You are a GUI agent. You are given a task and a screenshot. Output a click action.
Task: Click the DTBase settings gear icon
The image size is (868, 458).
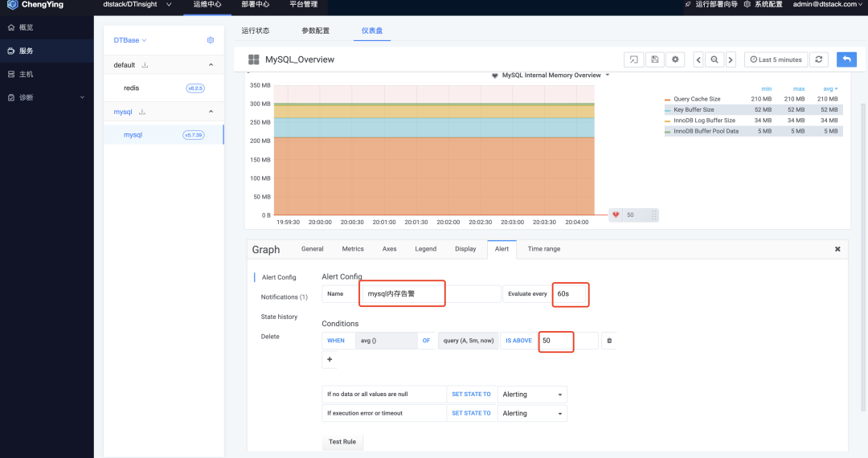click(x=211, y=40)
